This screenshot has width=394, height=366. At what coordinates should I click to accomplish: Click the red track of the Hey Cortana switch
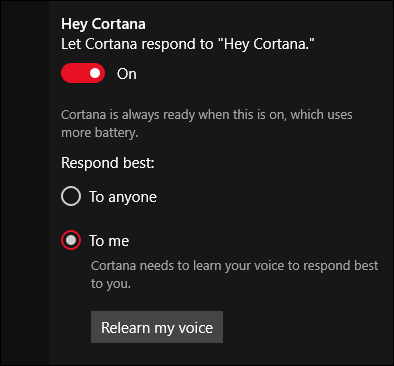pyautogui.click(x=75, y=73)
